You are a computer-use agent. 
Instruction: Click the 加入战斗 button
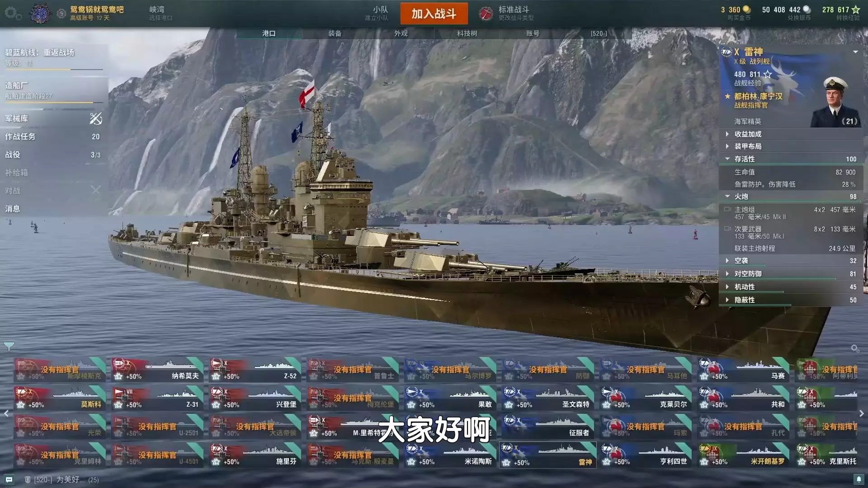click(434, 14)
